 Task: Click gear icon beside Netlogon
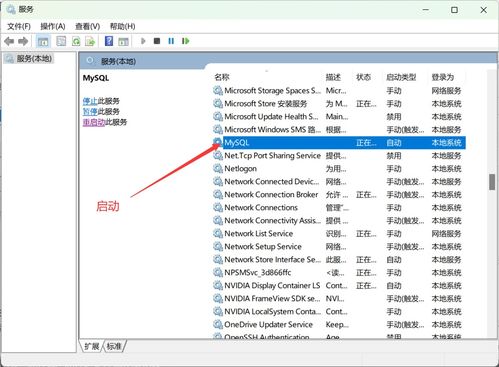218,169
